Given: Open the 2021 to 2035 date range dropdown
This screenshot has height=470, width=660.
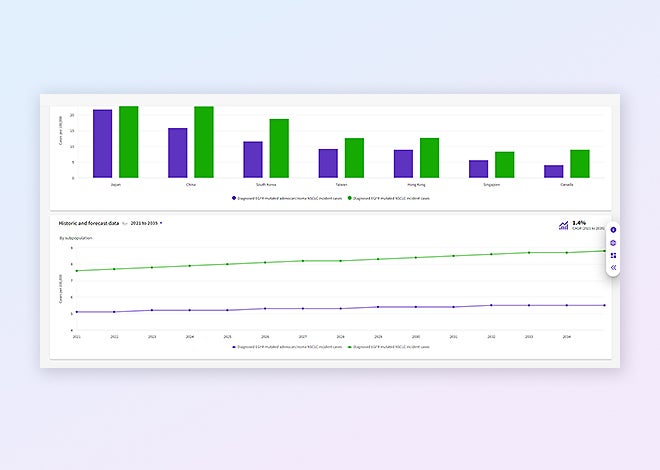Looking at the screenshot, I should tap(146, 223).
